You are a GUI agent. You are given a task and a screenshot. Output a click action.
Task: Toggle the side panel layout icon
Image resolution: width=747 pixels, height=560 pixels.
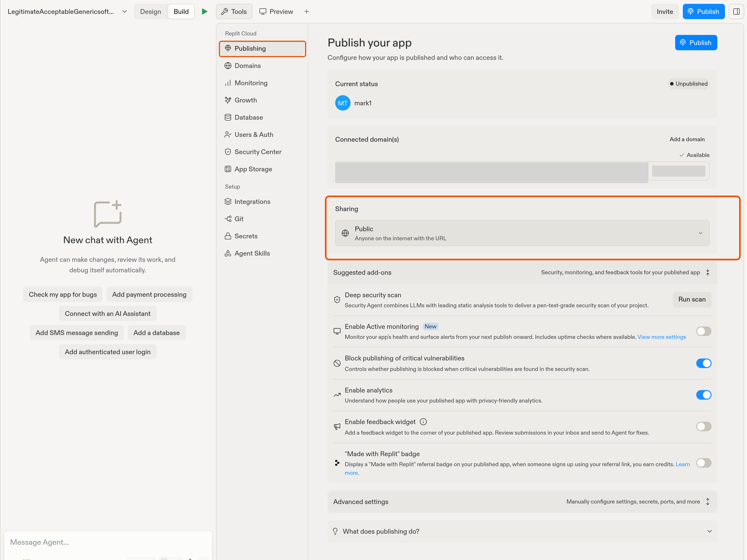[x=736, y=11]
